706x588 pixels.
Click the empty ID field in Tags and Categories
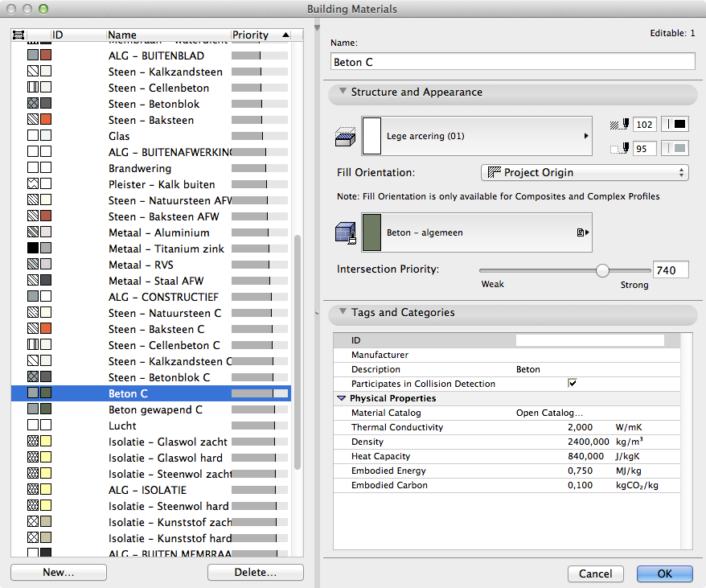tap(590, 340)
